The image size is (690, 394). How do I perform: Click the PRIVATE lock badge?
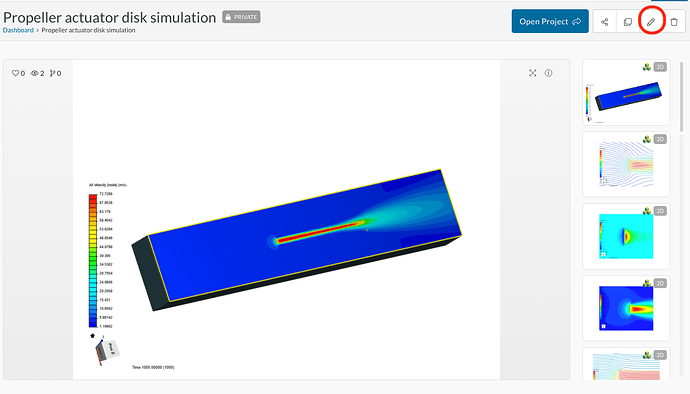[x=241, y=17]
